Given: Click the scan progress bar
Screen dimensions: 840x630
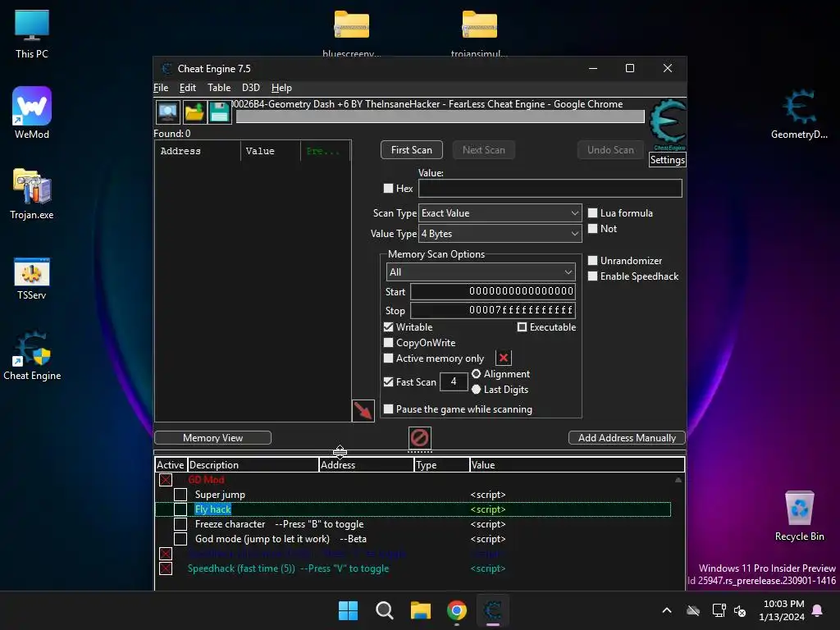Looking at the screenshot, I should (440, 116).
